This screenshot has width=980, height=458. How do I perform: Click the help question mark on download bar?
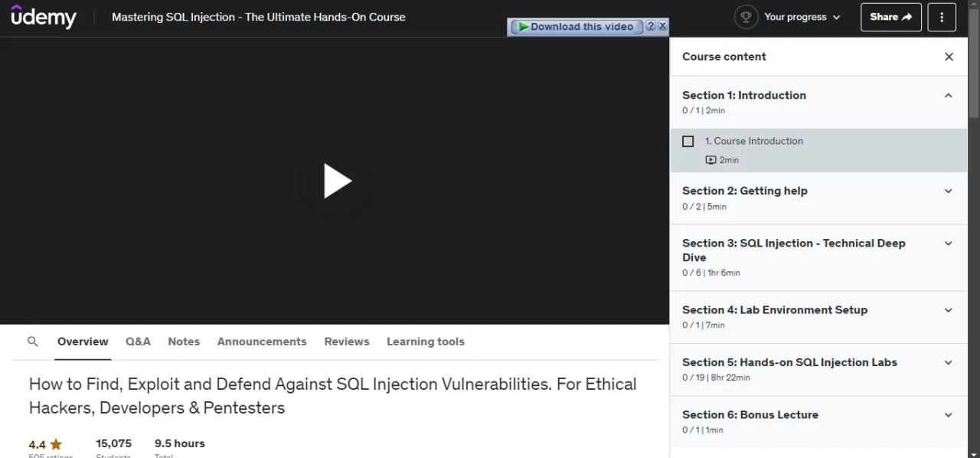[x=650, y=26]
